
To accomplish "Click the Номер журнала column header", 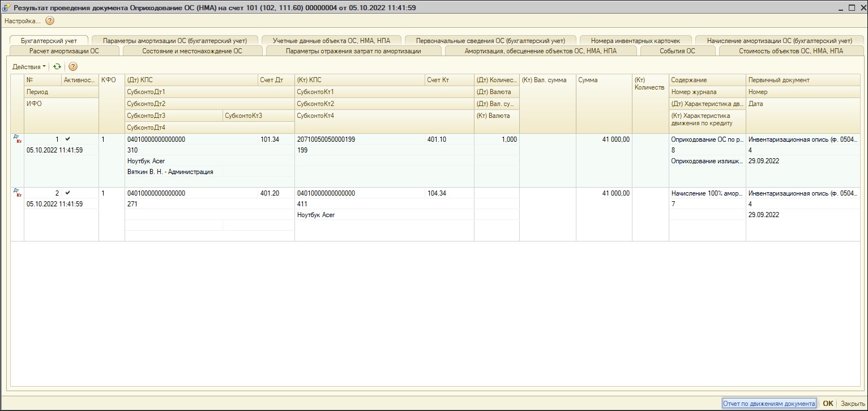I will point(707,92).
